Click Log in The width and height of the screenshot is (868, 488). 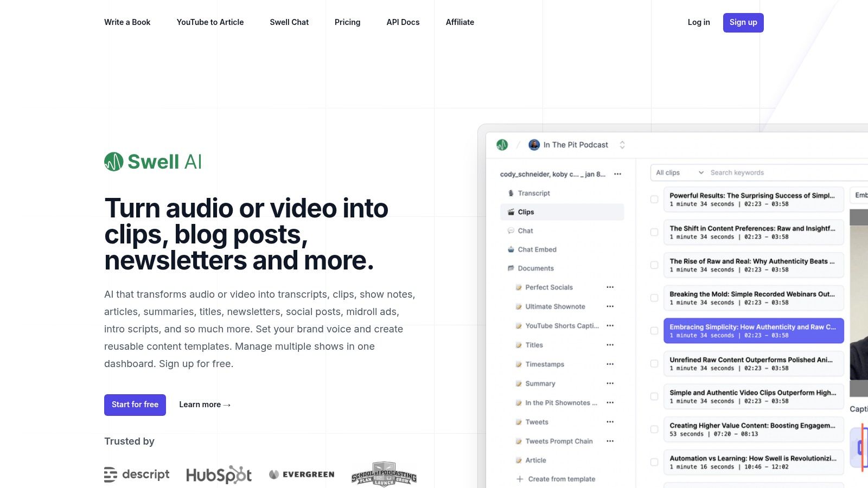click(x=699, y=22)
